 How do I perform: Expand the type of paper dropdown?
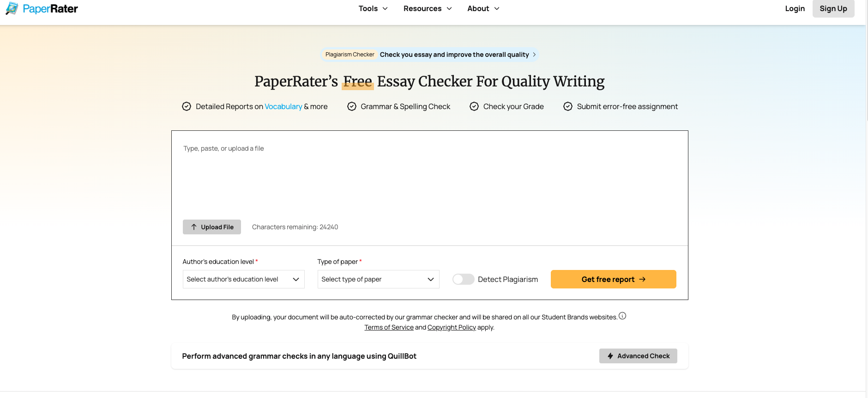378,279
